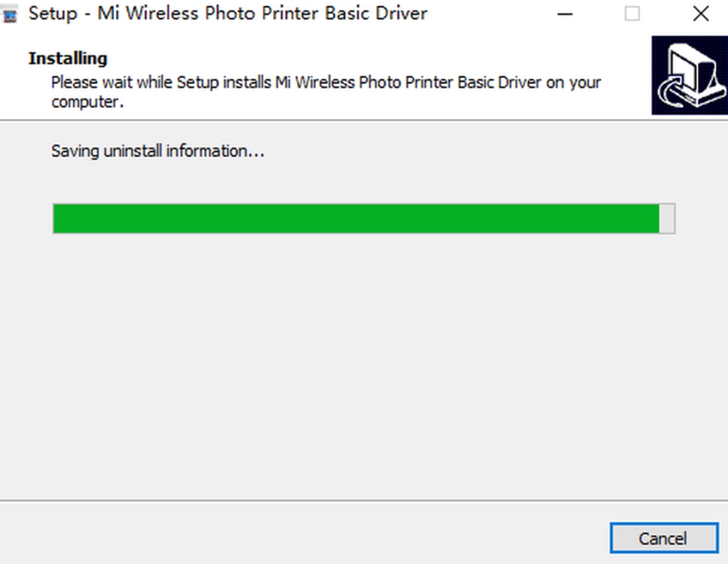
Task: Click the greyed-out maximize button
Action: [632, 14]
